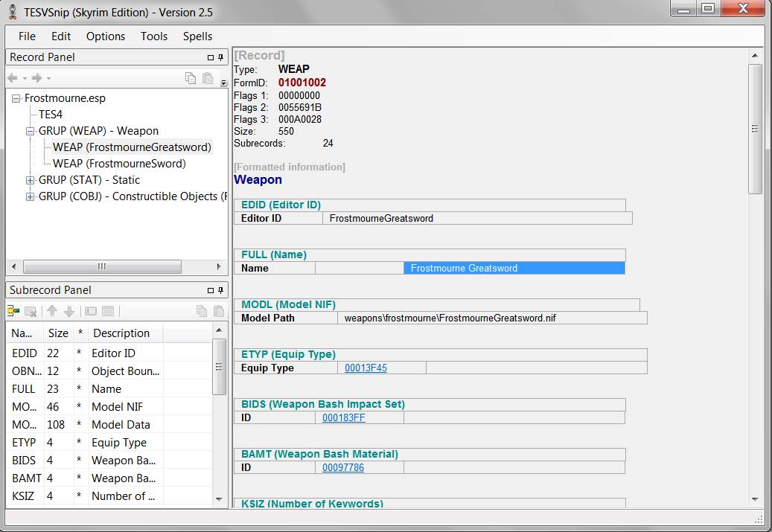Click the record details vertical scrollbar thumb
The image size is (772, 532).
pos(755,129)
